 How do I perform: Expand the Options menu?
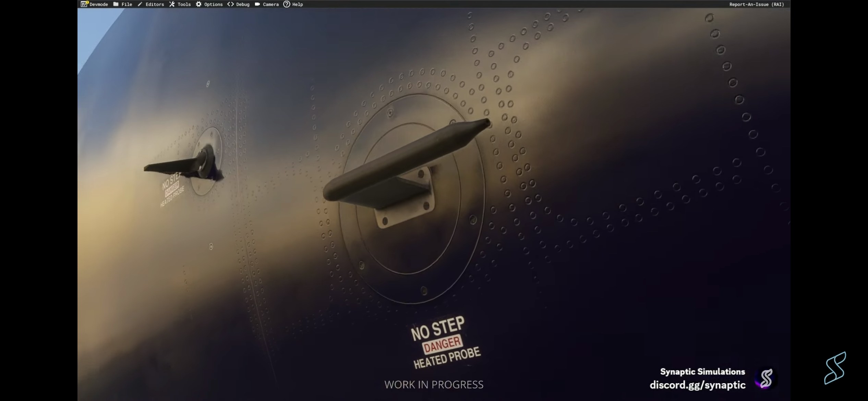coord(213,4)
